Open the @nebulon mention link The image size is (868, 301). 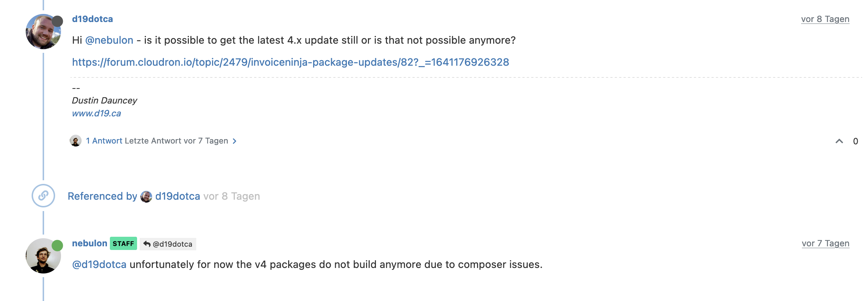point(109,40)
